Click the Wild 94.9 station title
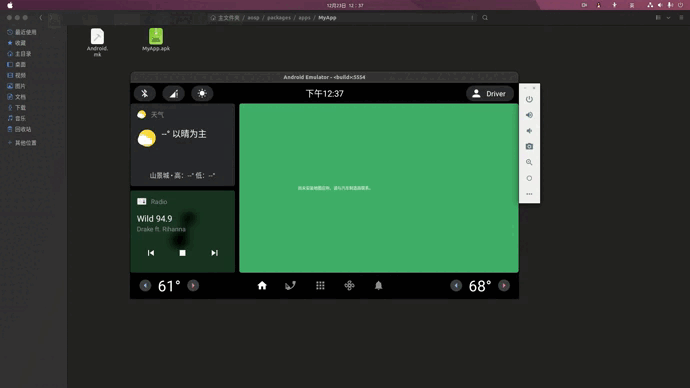Image resolution: width=690 pixels, height=388 pixels. (154, 219)
